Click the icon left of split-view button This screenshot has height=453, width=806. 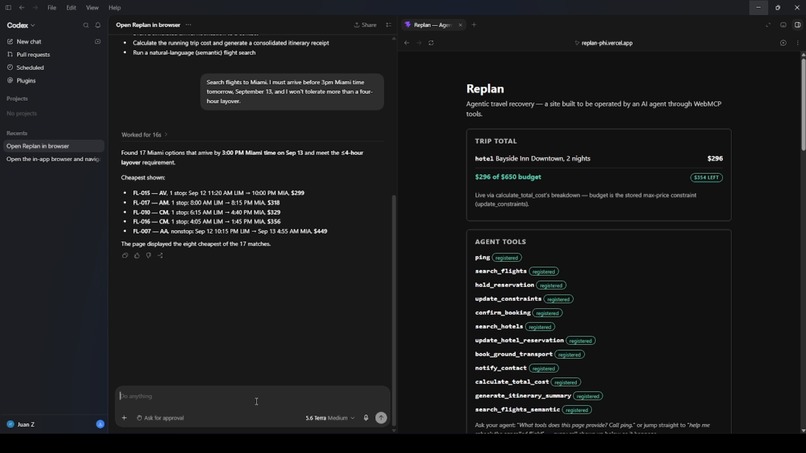(783, 25)
